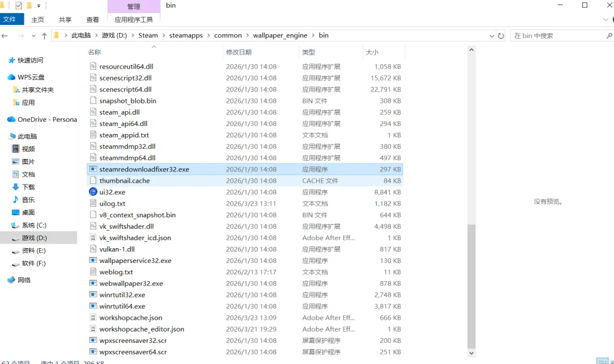Expand the address bar history dropdown

click(x=492, y=36)
